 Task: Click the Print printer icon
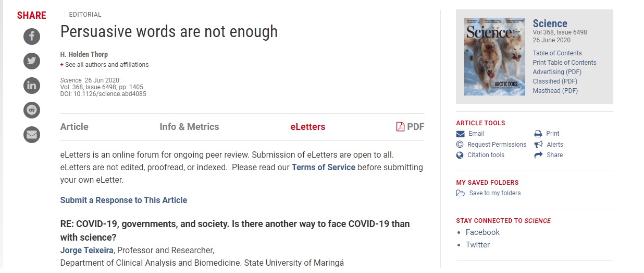[538, 134]
